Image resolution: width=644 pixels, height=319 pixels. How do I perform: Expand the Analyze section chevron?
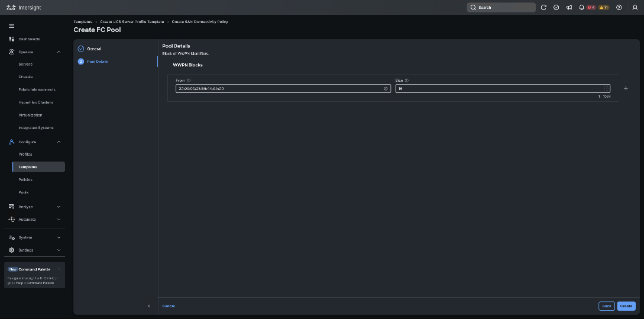(x=59, y=207)
